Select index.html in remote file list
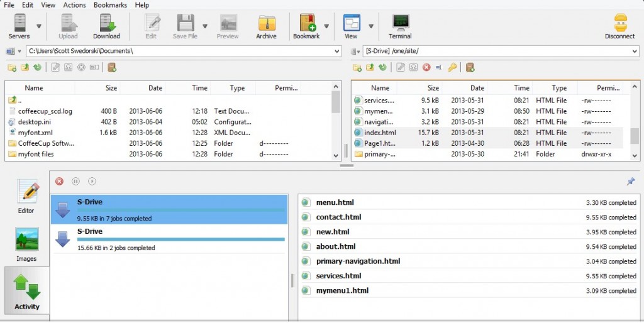644x323 pixels. (380, 133)
